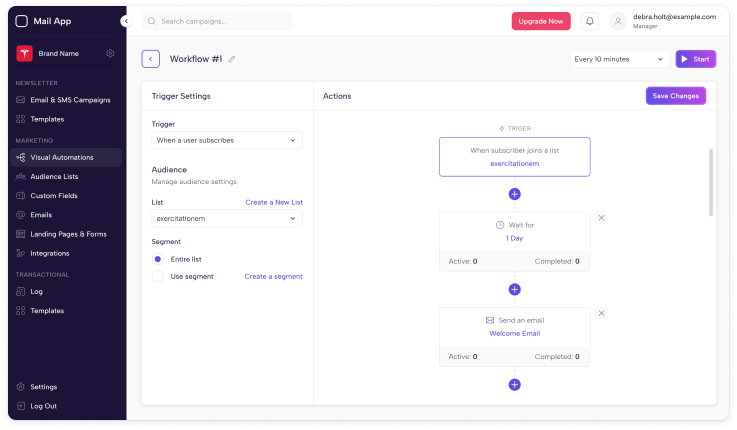
Task: Click the Create a New List link
Action: (274, 202)
